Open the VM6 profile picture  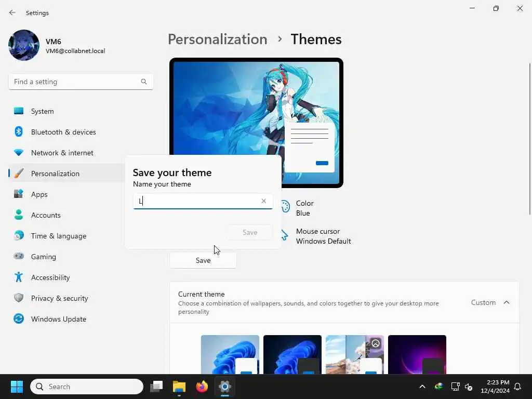(24, 45)
